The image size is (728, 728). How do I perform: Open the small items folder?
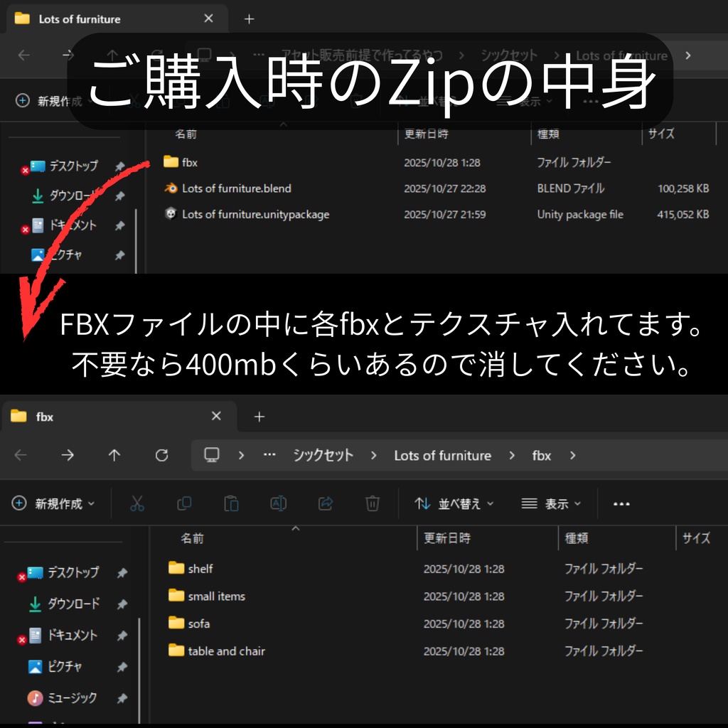click(x=207, y=596)
